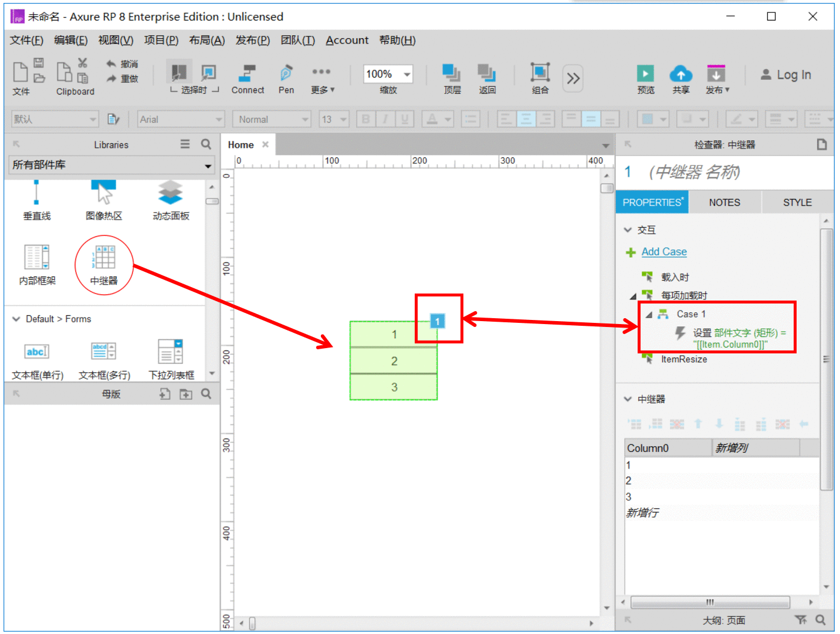Toggle italic formatting
The width and height of the screenshot is (840, 634).
[385, 119]
